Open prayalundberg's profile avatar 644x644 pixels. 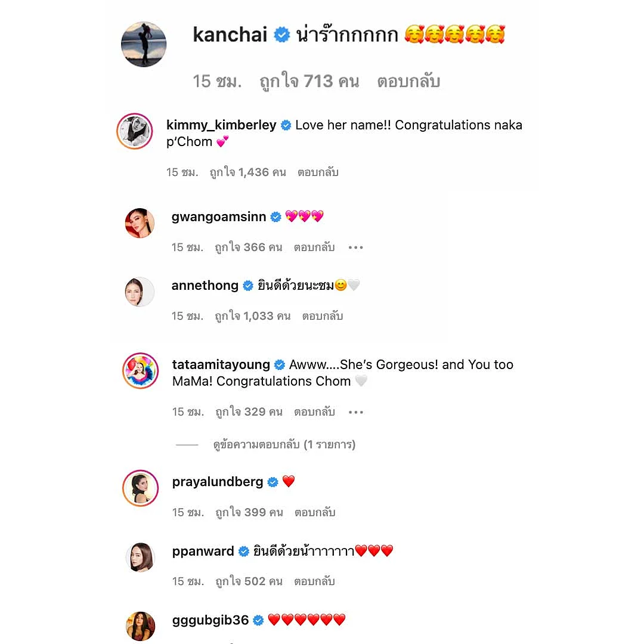click(141, 488)
